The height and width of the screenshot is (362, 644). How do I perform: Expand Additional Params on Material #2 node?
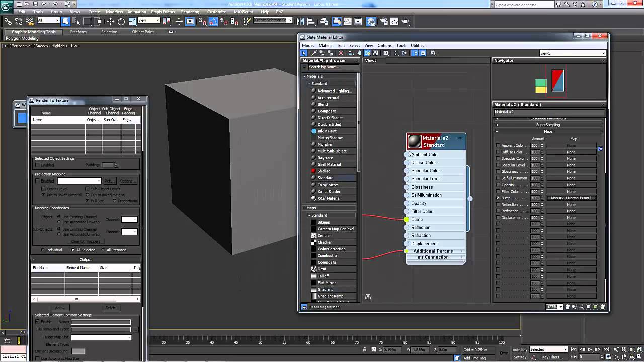coord(461,251)
